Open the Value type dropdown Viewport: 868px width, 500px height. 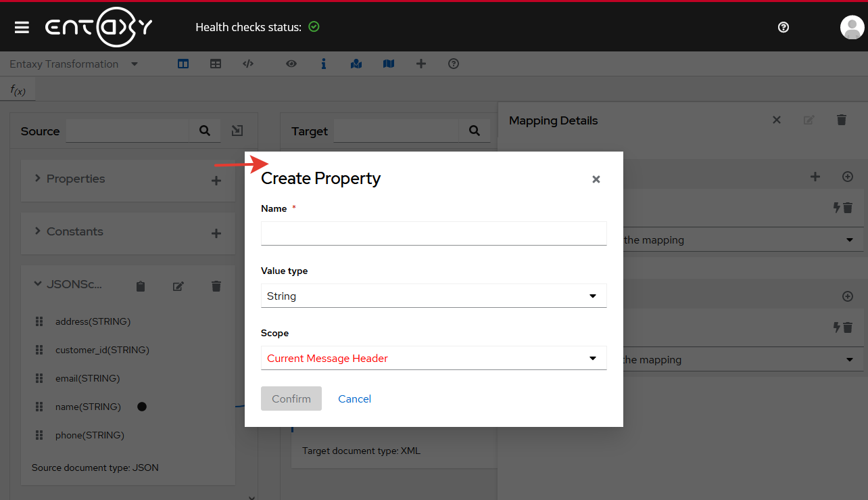click(433, 296)
